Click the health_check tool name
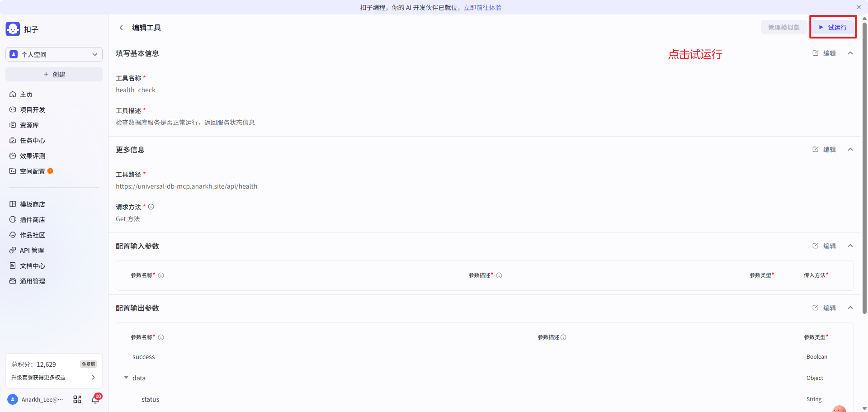Viewport: 868px width, 412px height. tap(136, 90)
